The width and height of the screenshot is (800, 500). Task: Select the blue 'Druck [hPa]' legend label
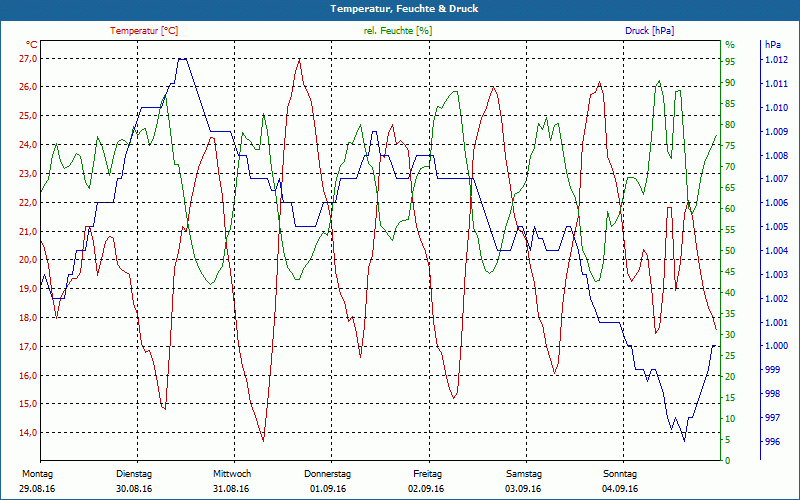pos(649,31)
